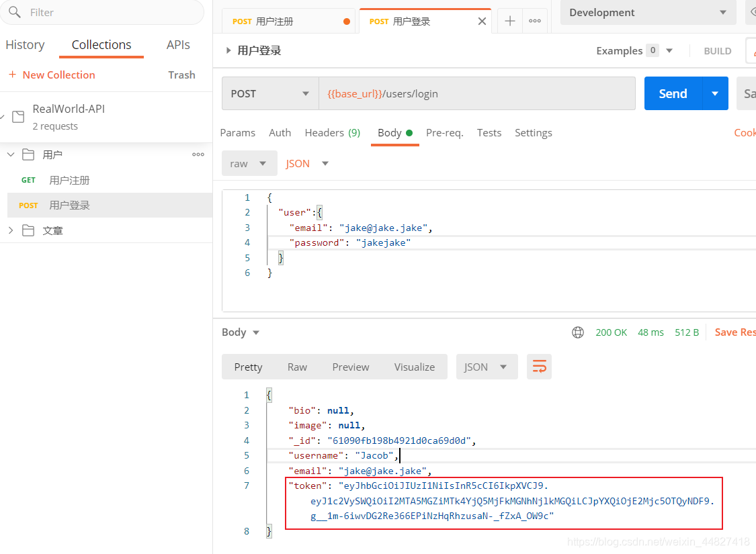The height and width of the screenshot is (554, 756).
Task: Click the globe network icon in response bar
Action: tap(578, 332)
